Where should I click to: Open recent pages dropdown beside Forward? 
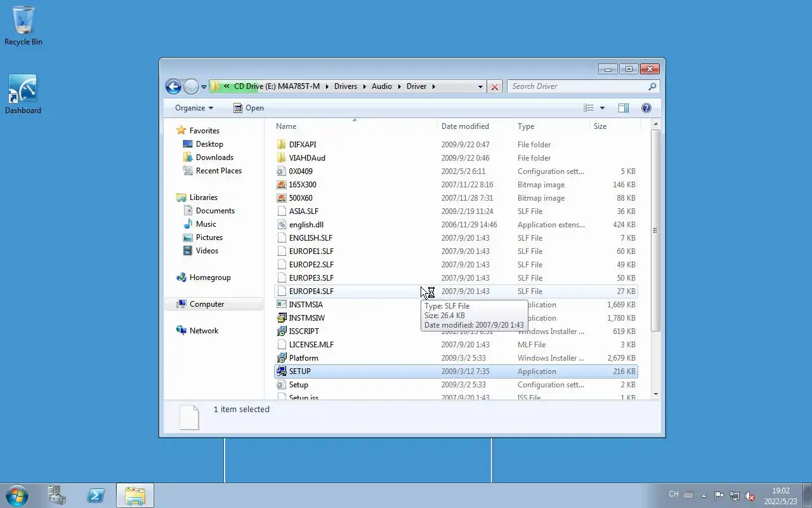(204, 87)
